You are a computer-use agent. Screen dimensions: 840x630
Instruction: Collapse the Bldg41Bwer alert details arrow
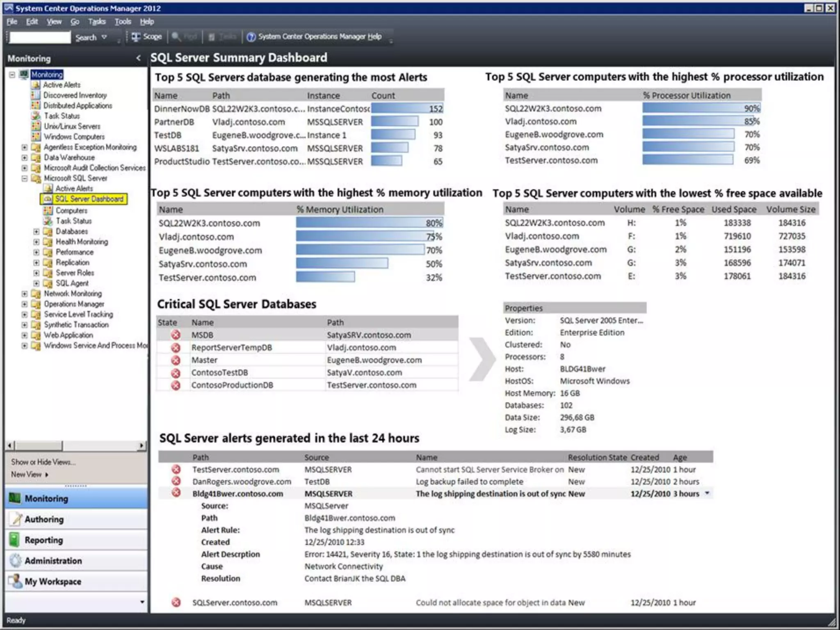point(707,493)
